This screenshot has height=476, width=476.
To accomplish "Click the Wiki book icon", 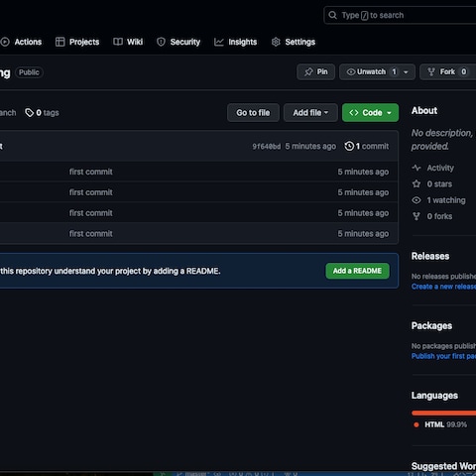I will pyautogui.click(x=118, y=42).
